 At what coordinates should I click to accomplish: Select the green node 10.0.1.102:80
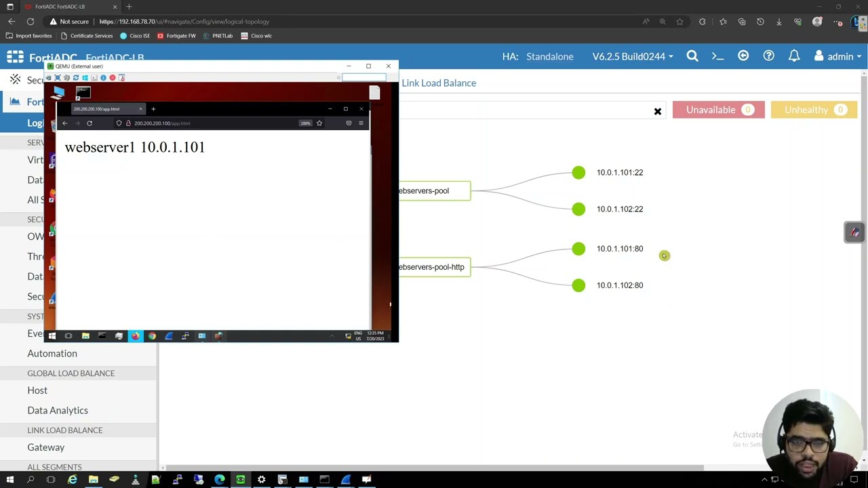click(578, 285)
